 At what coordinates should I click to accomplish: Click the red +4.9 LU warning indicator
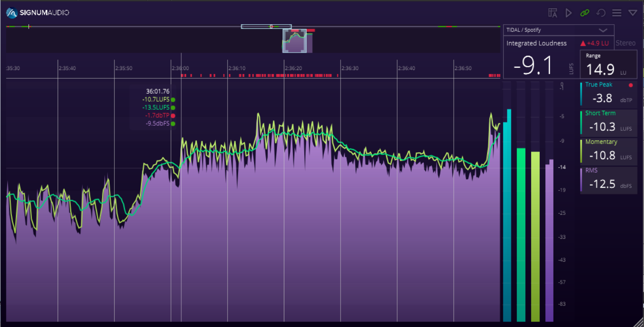595,43
